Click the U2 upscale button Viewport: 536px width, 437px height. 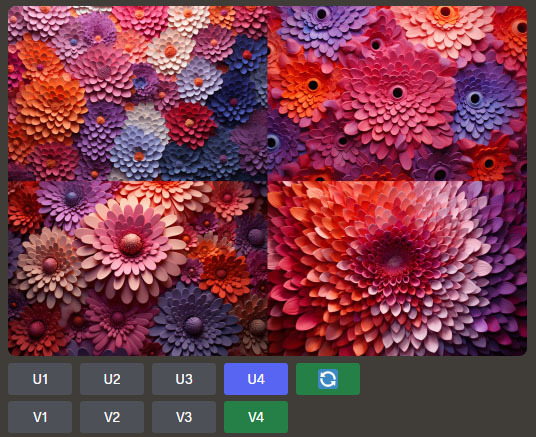tap(112, 379)
